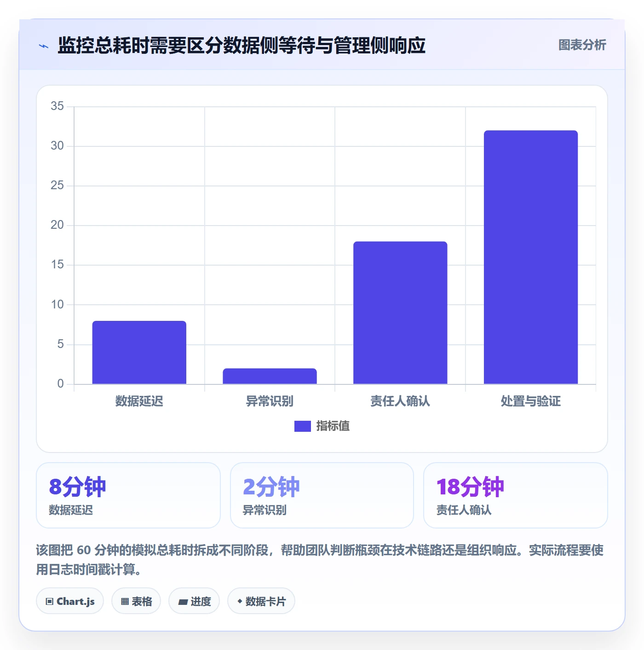
Task: Click the diamond icon in 数据卡片 chip
Action: 240,601
